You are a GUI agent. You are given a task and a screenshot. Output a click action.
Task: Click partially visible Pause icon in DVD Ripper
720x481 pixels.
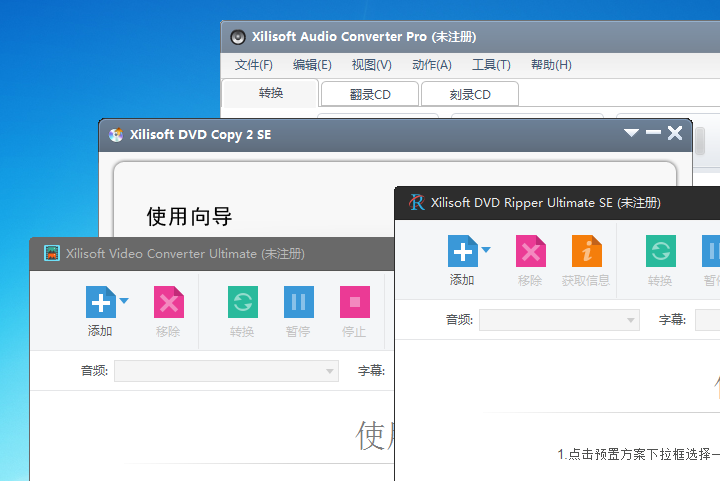point(711,251)
